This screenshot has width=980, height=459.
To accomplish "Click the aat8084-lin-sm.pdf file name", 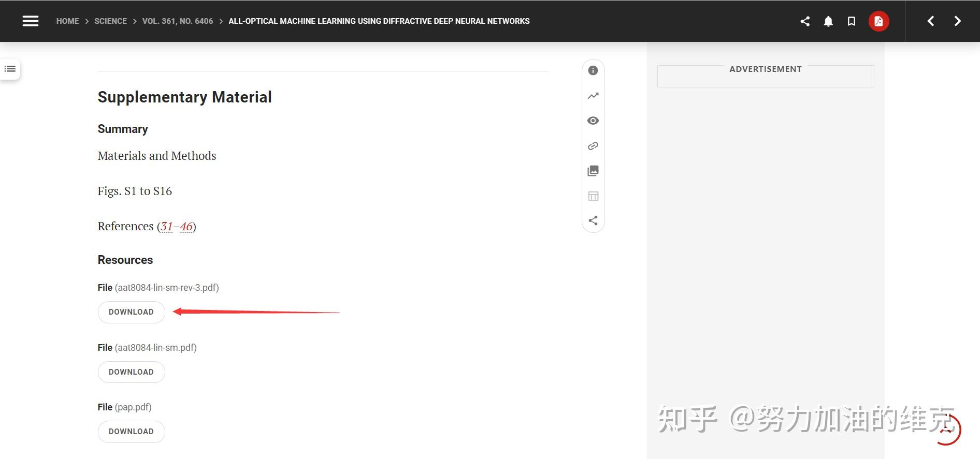I will [156, 348].
